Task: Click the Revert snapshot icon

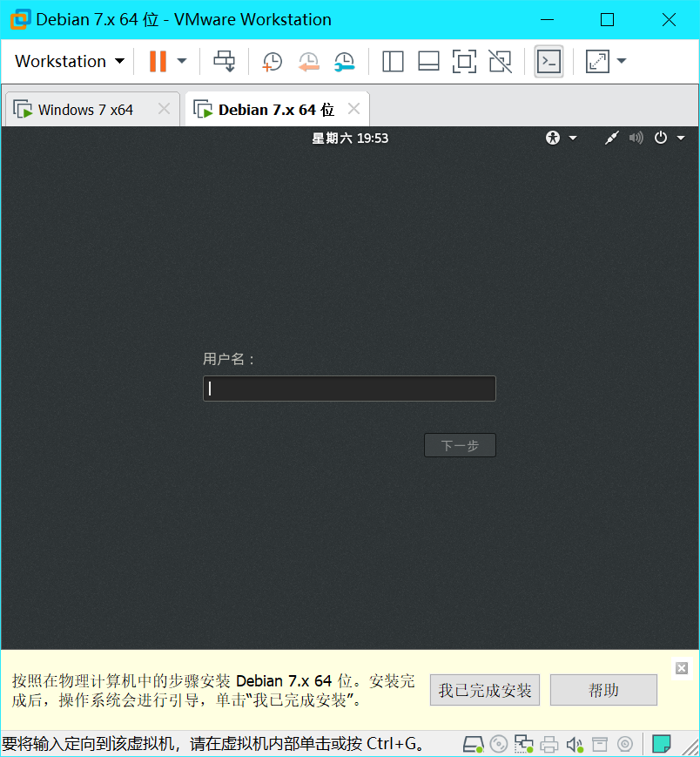Action: coord(308,61)
